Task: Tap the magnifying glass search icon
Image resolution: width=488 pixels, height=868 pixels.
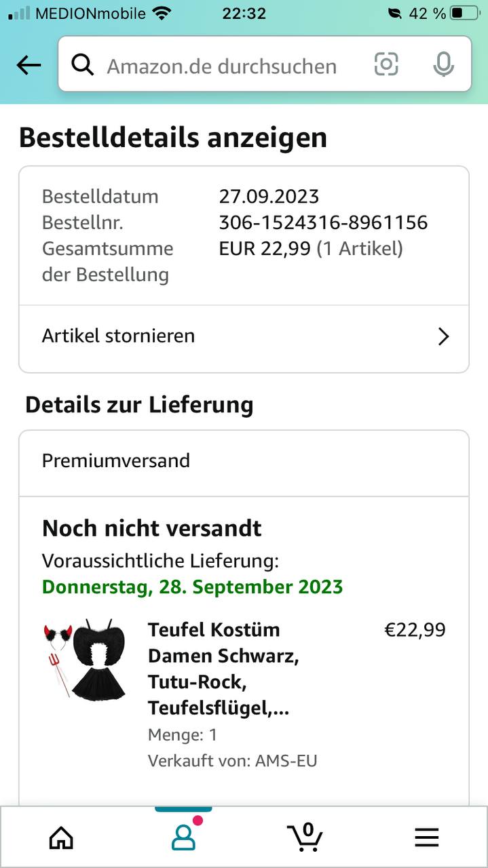Action: (x=83, y=65)
